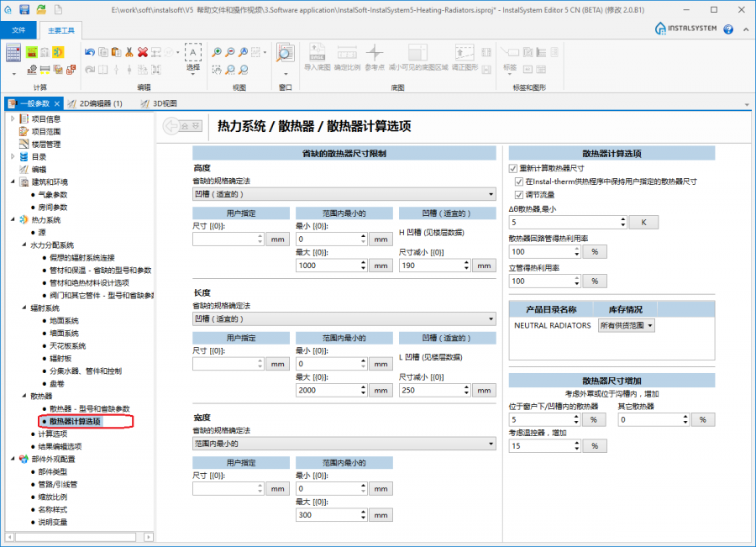This screenshot has width=756, height=547.
Task: Select 计算选项 in the tree
Action: point(52,434)
